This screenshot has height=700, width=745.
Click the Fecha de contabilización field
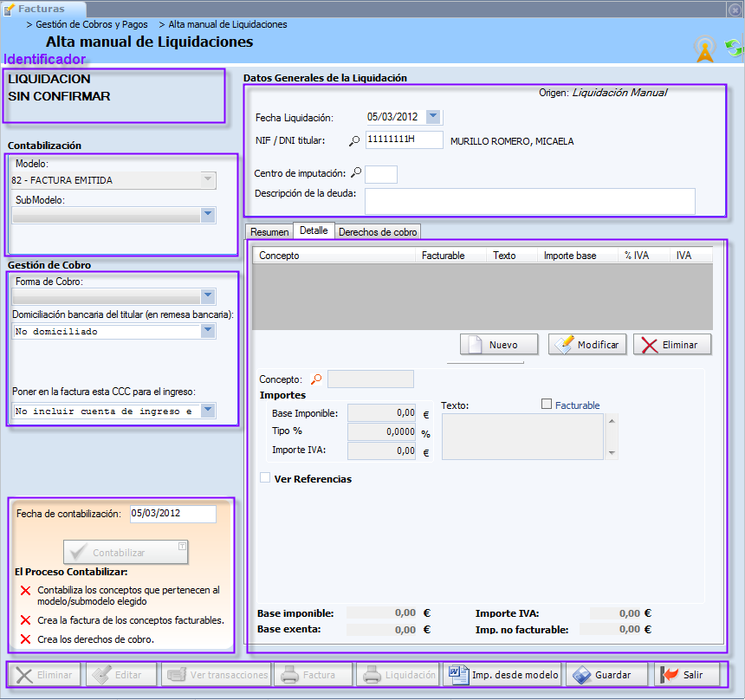173,514
